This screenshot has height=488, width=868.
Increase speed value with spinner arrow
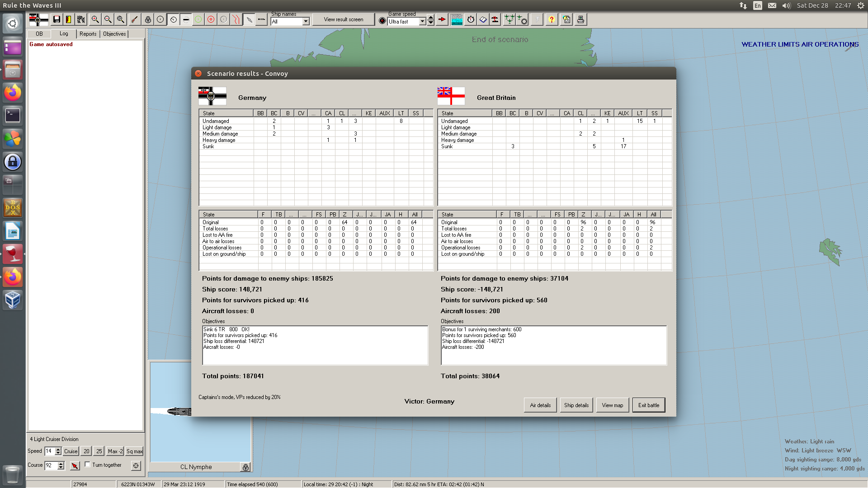(58, 449)
